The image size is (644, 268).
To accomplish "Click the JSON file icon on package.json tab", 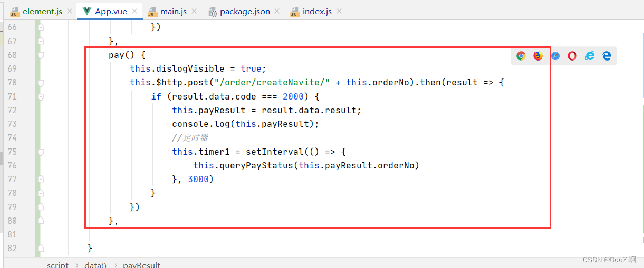I will click(x=213, y=12).
